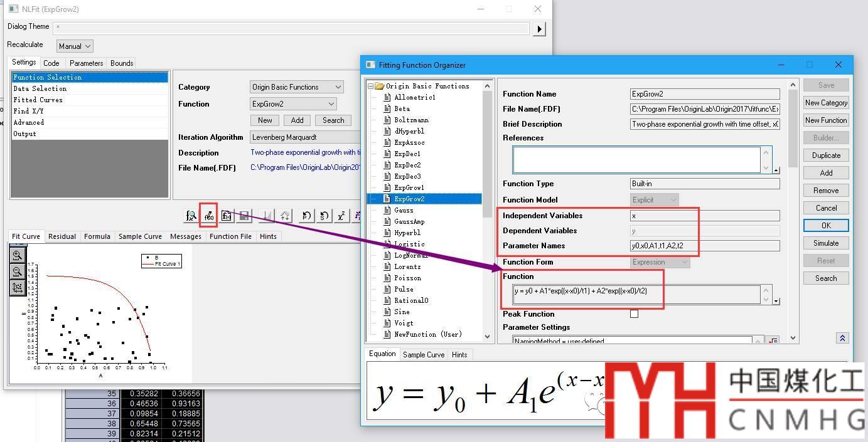Switch to the Bounds tab
Image resolution: width=868 pixels, height=442 pixels.
tap(122, 63)
